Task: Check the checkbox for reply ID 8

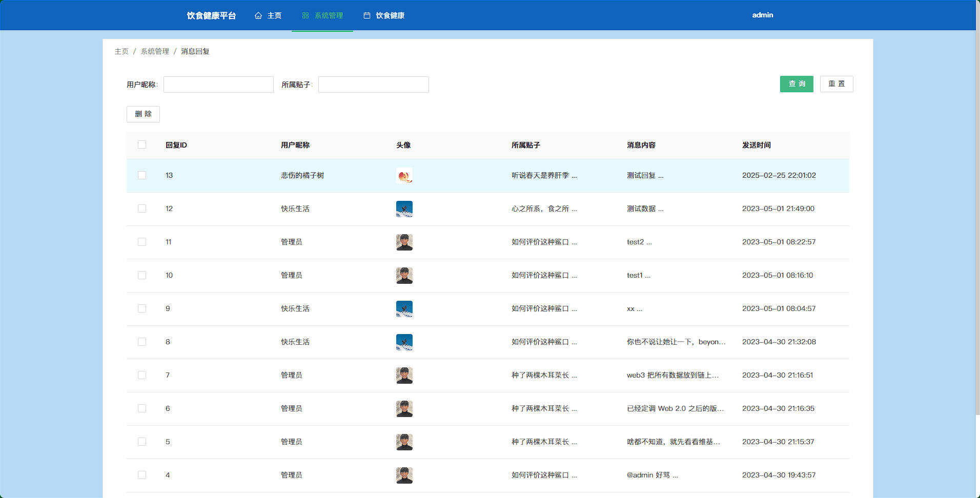Action: pos(142,342)
